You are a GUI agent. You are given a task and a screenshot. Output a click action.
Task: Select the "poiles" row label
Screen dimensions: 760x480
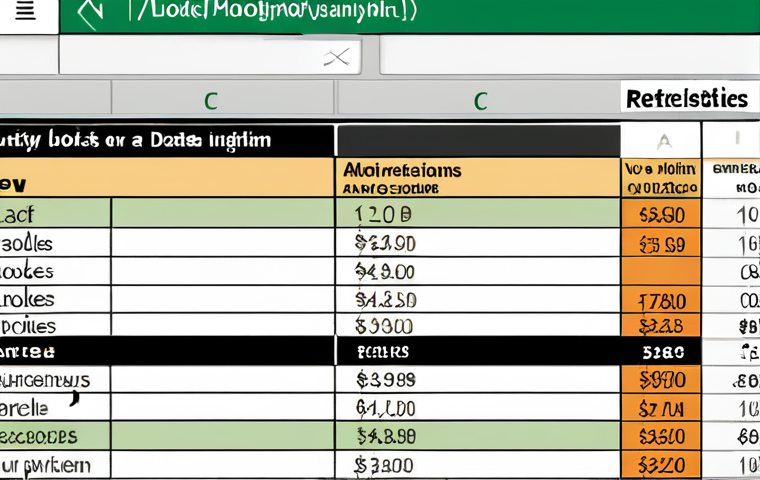click(28, 325)
